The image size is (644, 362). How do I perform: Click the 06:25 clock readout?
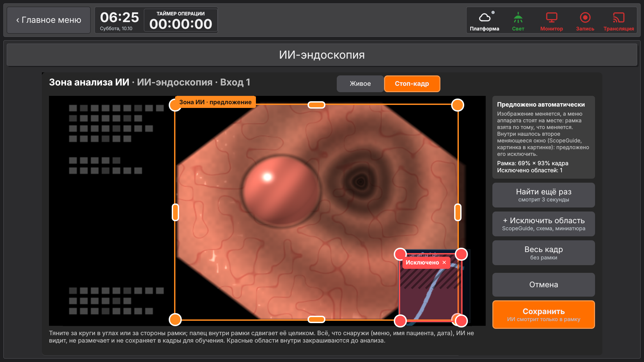pyautogui.click(x=119, y=17)
